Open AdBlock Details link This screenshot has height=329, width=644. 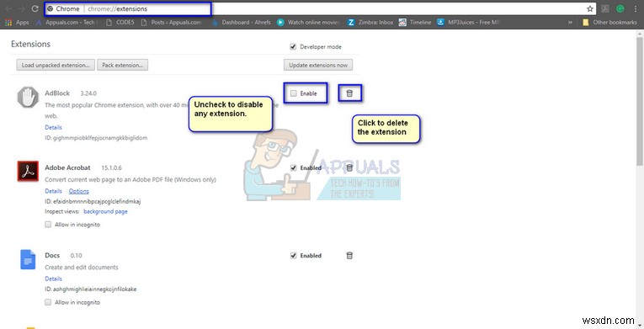point(53,127)
